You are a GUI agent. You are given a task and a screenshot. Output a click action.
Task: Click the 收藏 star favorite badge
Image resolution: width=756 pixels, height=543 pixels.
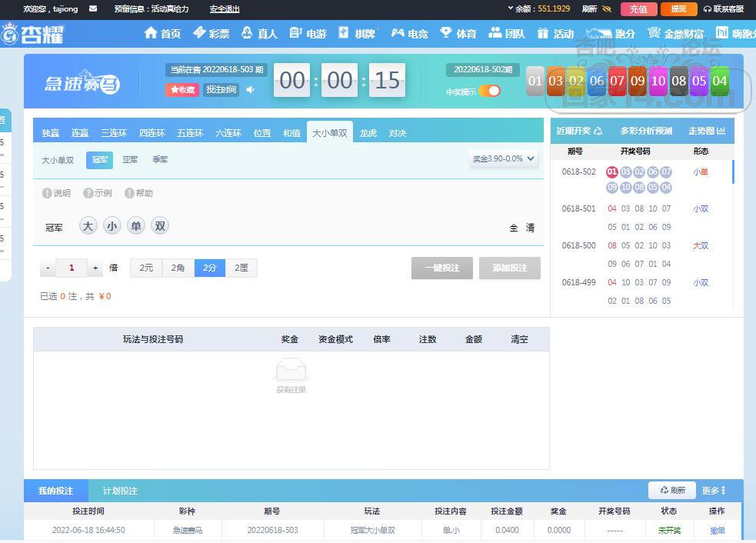(x=182, y=90)
